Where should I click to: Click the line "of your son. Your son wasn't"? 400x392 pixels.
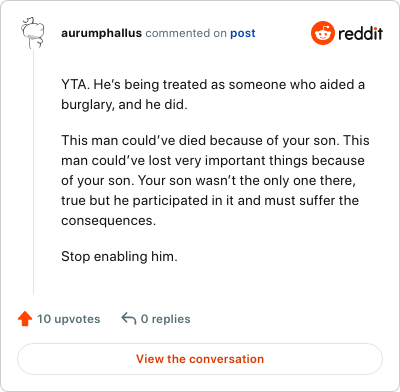208,181
